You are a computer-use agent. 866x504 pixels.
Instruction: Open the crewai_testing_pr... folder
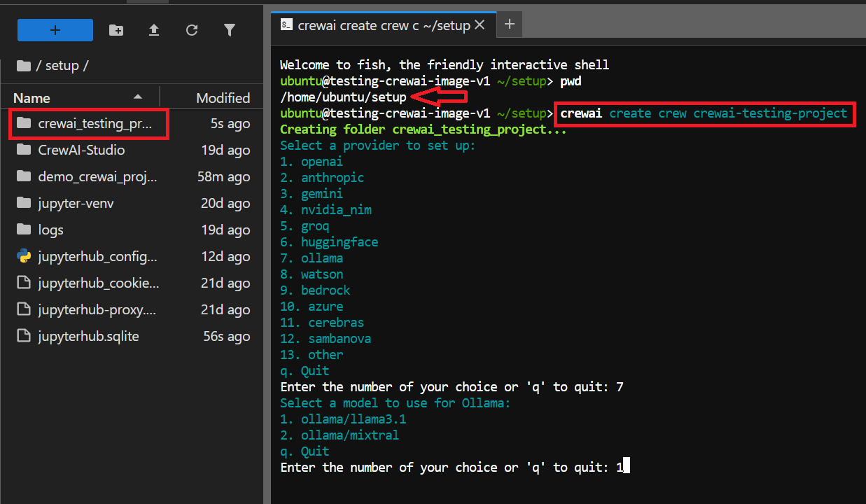[x=132, y=124]
